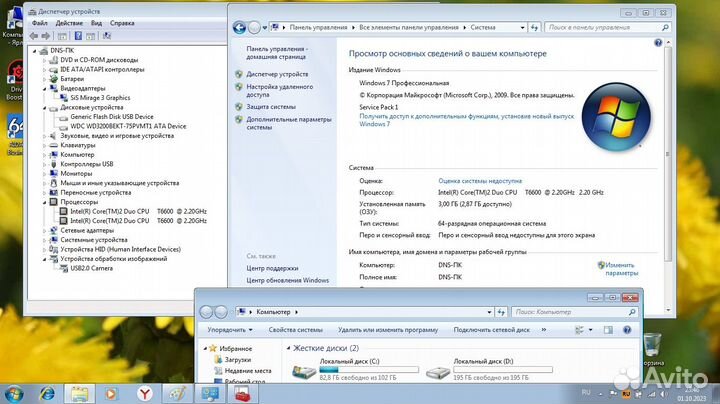Screen dimensions: 720x404
Task: Open Диспетчер устройств link in sidebar
Action: click(x=277, y=74)
